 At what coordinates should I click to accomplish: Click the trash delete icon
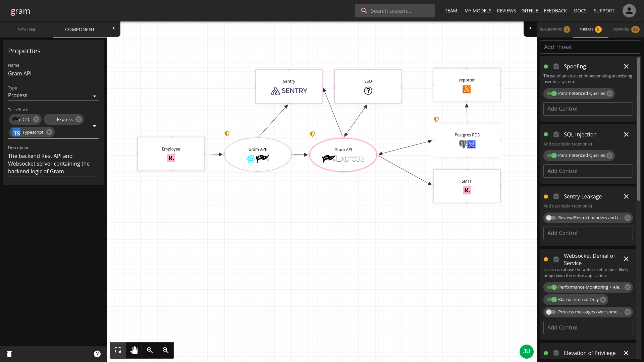tap(9, 354)
